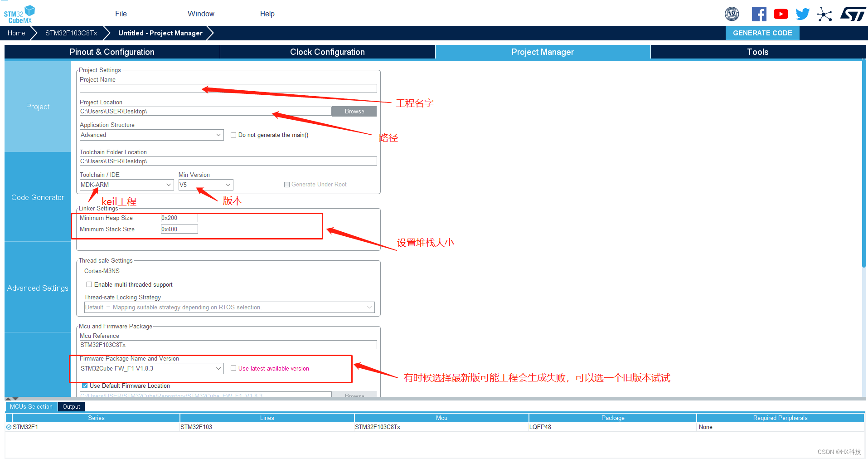Open the Window menu

tap(201, 14)
